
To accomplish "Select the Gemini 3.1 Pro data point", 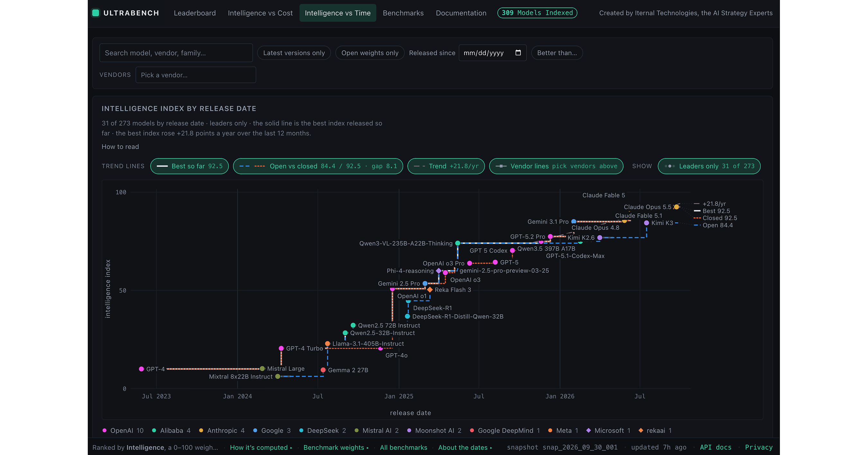I will tap(574, 222).
